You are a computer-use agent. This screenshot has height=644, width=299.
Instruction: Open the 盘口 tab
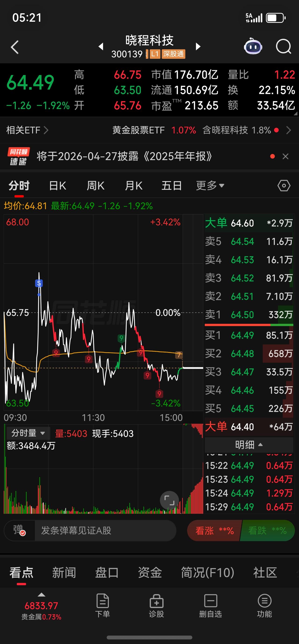[107, 573]
